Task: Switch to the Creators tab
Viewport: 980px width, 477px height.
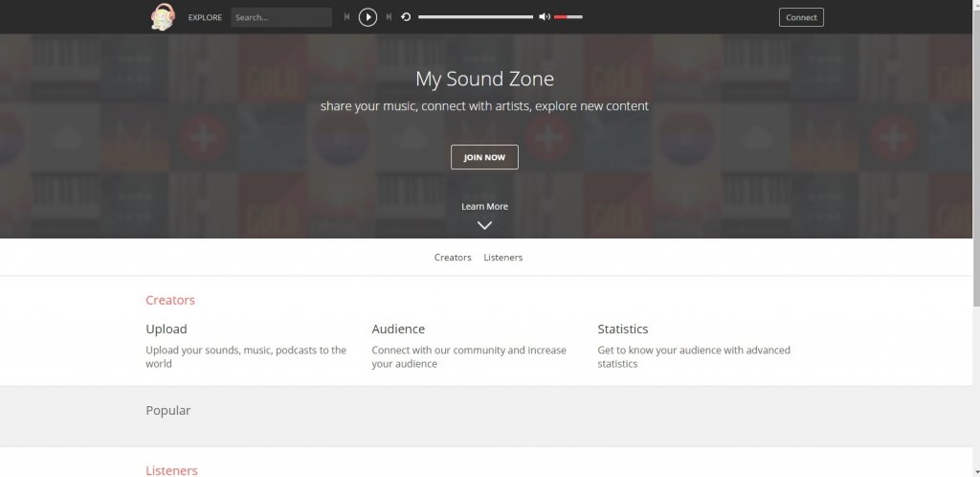Action: [x=453, y=258]
